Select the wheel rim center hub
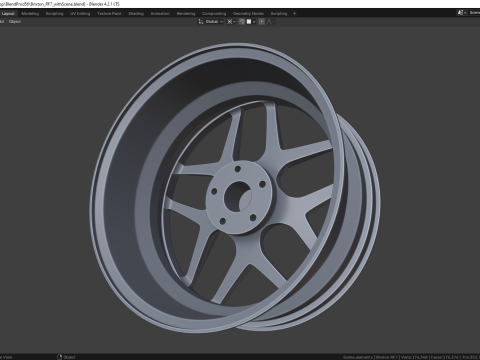 click(x=239, y=197)
